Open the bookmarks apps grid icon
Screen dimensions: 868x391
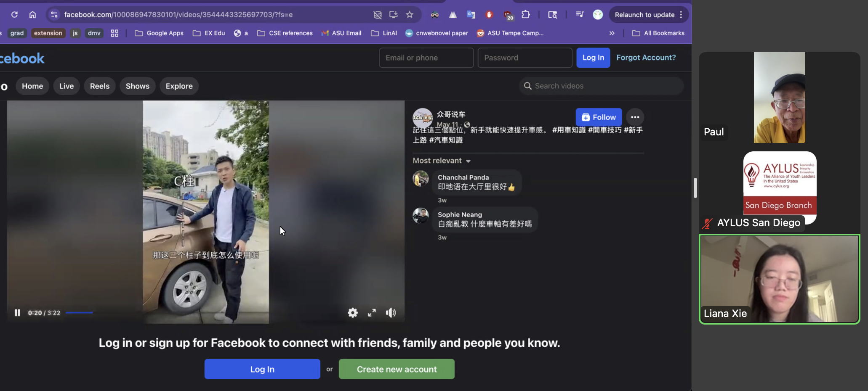click(114, 33)
